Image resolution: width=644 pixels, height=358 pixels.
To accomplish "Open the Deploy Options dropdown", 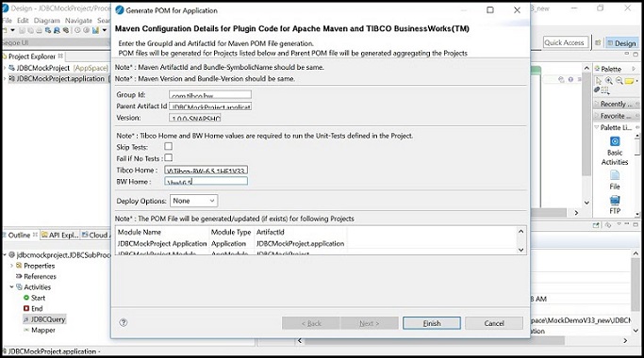I will [194, 201].
